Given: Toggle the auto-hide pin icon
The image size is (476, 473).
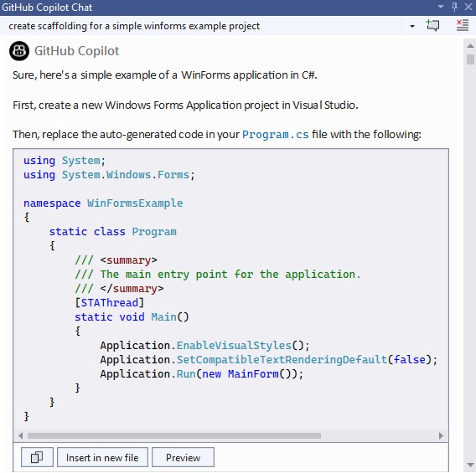Looking at the screenshot, I should point(454,7).
